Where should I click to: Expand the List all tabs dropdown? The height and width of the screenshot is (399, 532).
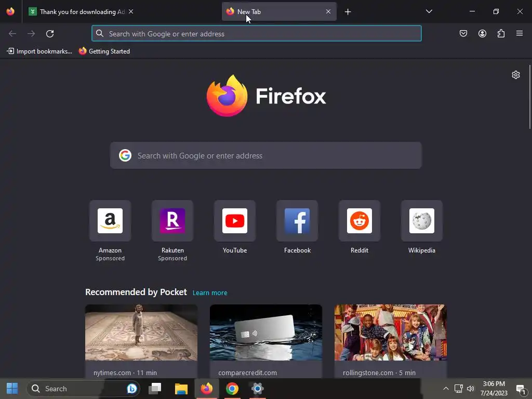(x=429, y=11)
